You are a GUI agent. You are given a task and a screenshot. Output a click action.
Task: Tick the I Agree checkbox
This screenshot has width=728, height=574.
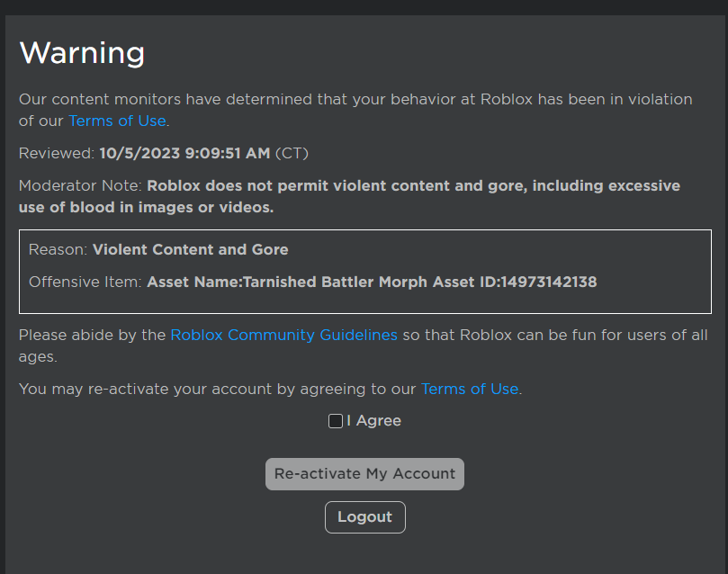[336, 421]
